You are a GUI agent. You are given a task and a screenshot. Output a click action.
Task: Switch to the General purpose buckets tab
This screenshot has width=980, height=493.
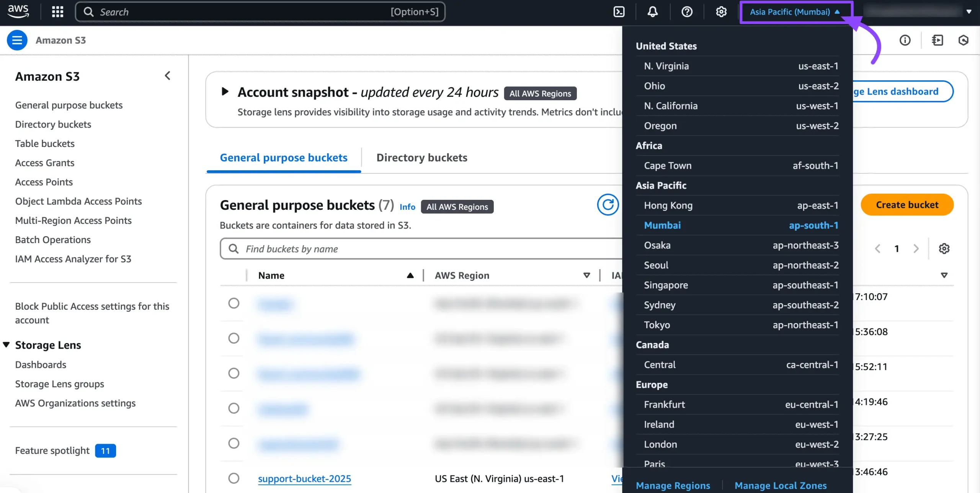(284, 158)
